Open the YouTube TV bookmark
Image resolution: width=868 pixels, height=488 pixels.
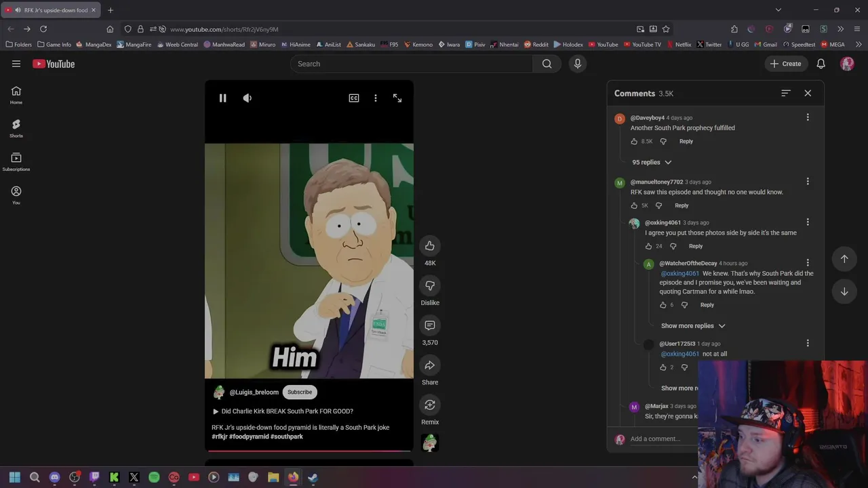click(642, 45)
